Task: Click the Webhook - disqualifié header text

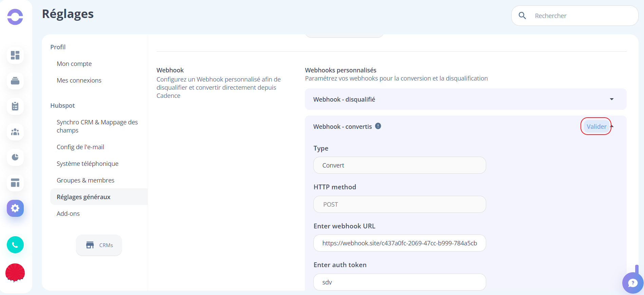Action: tap(344, 99)
